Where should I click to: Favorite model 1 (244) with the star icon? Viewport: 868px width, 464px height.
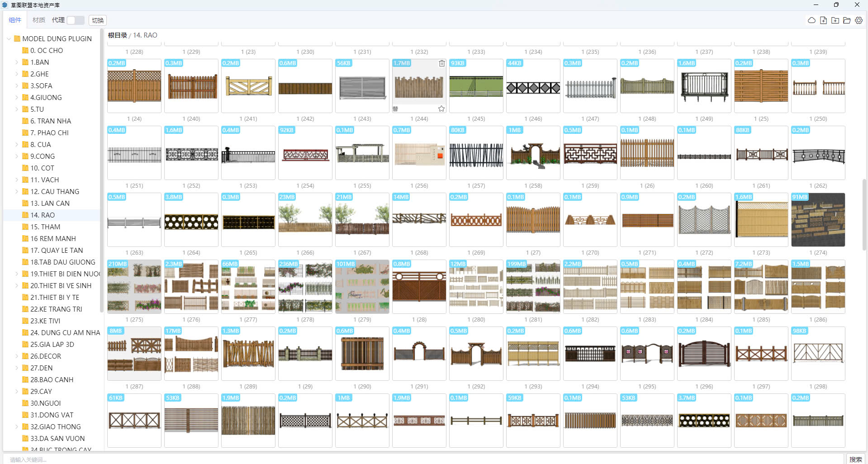(x=441, y=109)
